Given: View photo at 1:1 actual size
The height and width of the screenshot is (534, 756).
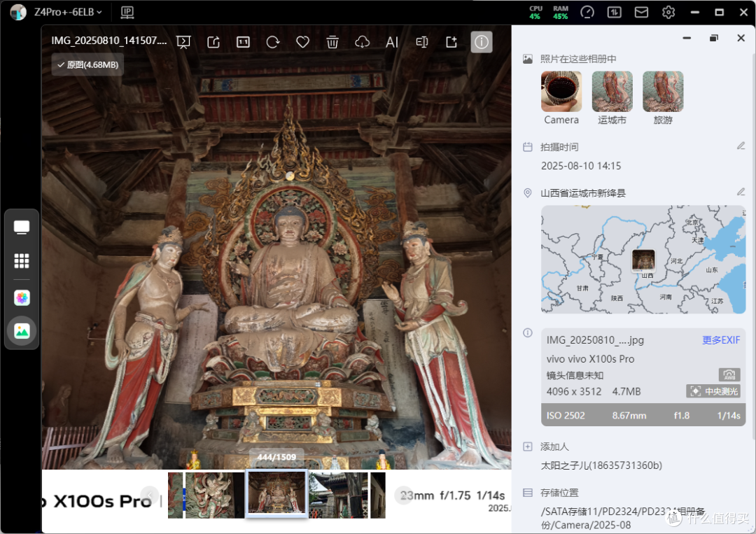Looking at the screenshot, I should (244, 43).
